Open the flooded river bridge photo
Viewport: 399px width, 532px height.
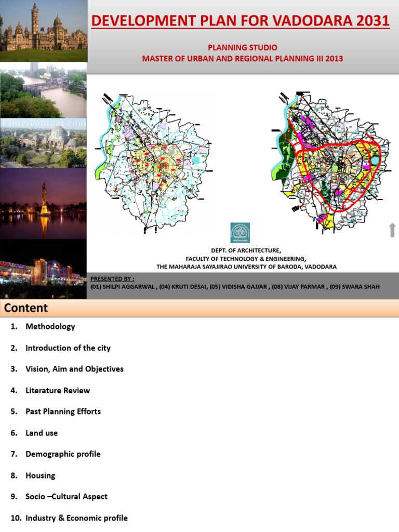[44, 90]
